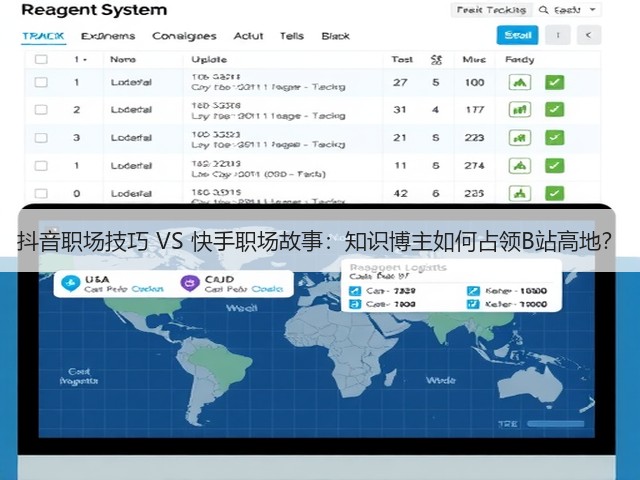Open the Black tab
Viewport: 640px width, 480px height.
(x=336, y=36)
